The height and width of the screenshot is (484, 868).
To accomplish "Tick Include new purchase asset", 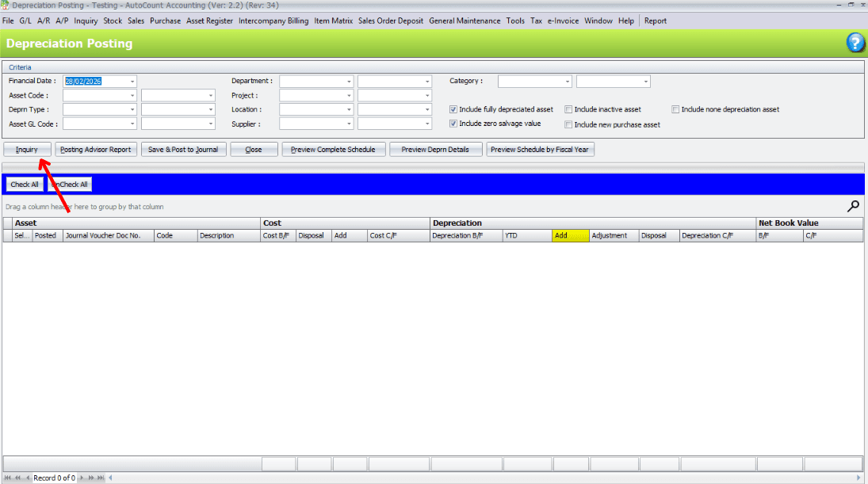I will click(x=568, y=124).
